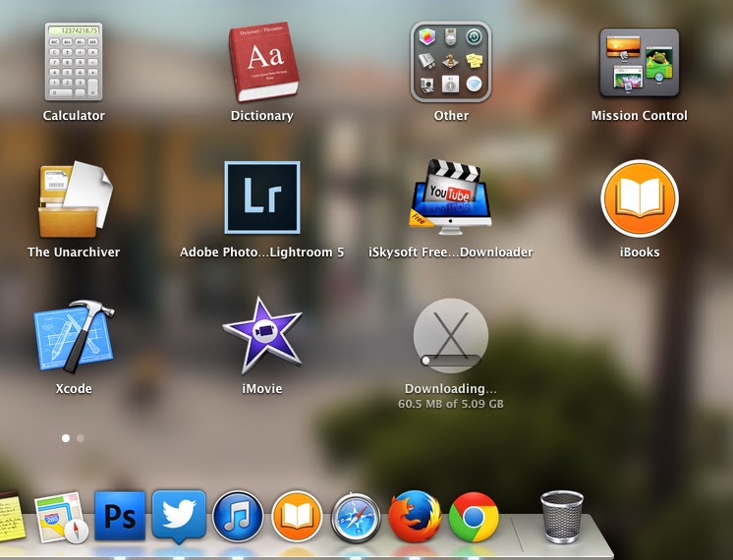Open the Trash in Dock

[562, 517]
